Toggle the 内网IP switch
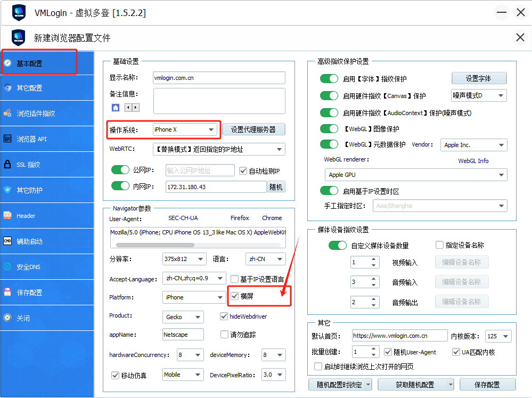This screenshot has height=398, width=532. pyautogui.click(x=120, y=186)
